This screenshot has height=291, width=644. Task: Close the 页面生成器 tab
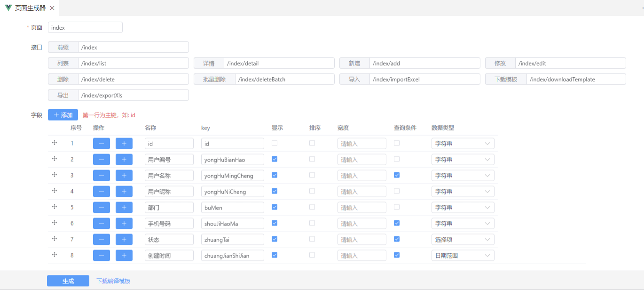click(x=52, y=8)
